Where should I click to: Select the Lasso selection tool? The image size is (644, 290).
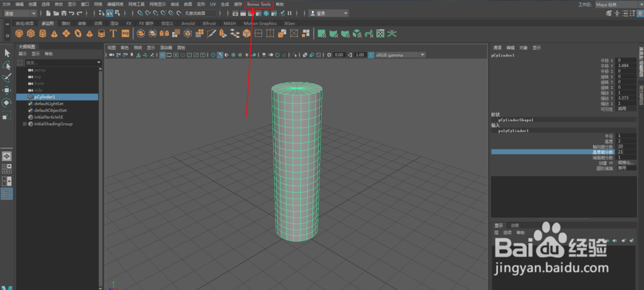click(7, 65)
